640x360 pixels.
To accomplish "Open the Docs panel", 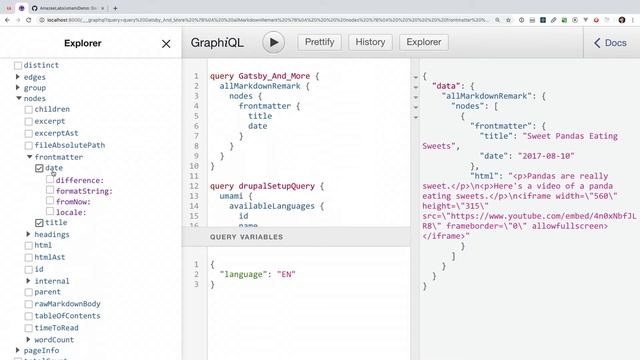I will pos(610,43).
